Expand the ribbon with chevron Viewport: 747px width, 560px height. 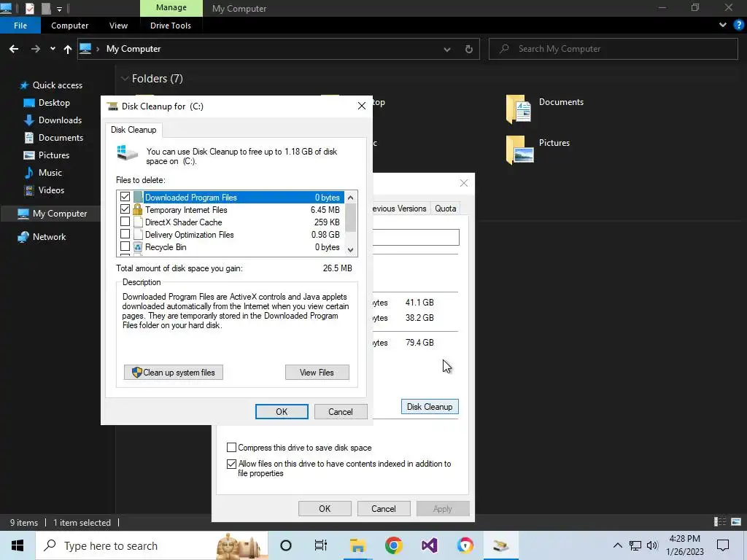pyautogui.click(x=723, y=26)
